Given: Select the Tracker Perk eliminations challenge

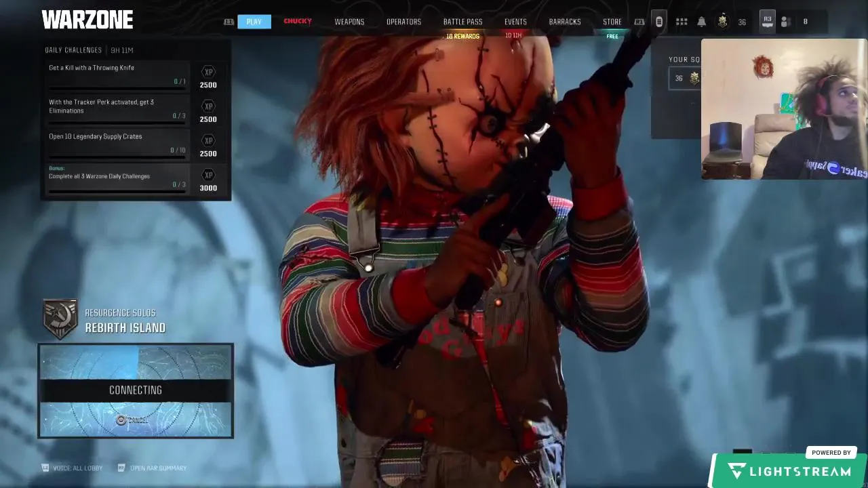Looking at the screenshot, I should pyautogui.click(x=118, y=110).
